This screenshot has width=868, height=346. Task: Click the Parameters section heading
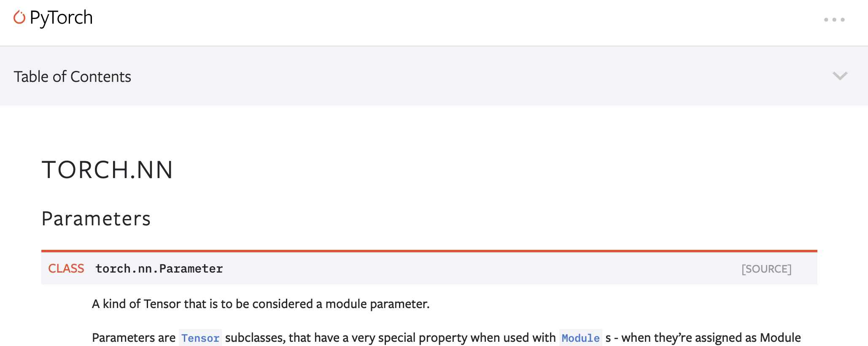[x=96, y=219]
